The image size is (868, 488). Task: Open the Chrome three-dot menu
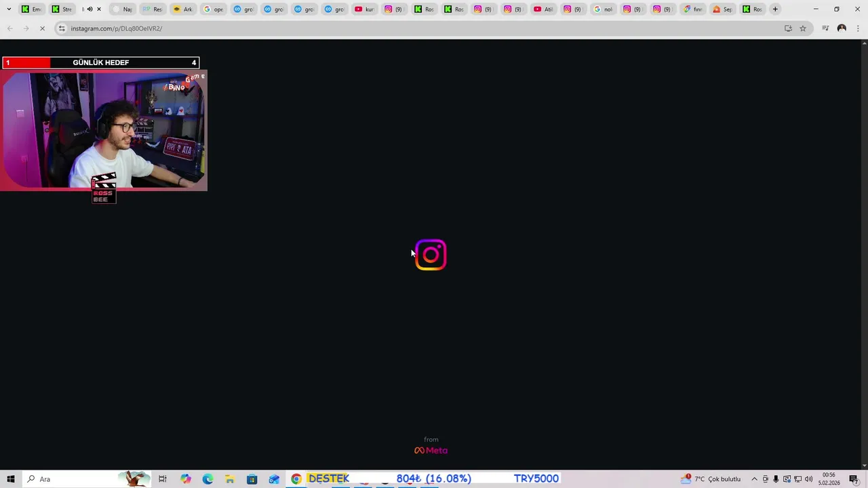click(x=858, y=28)
